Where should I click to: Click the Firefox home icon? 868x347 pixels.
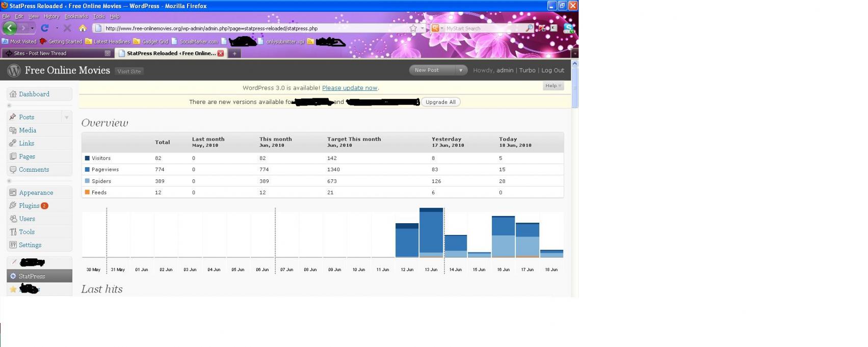point(83,28)
